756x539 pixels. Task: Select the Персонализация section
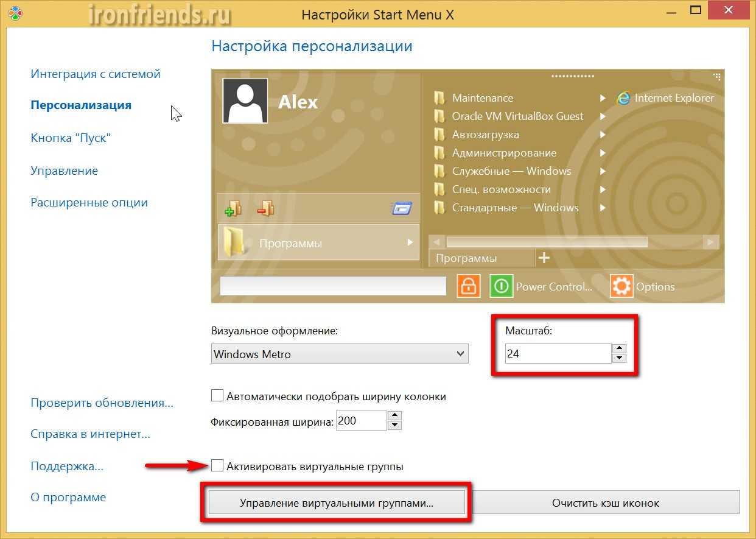(x=81, y=105)
